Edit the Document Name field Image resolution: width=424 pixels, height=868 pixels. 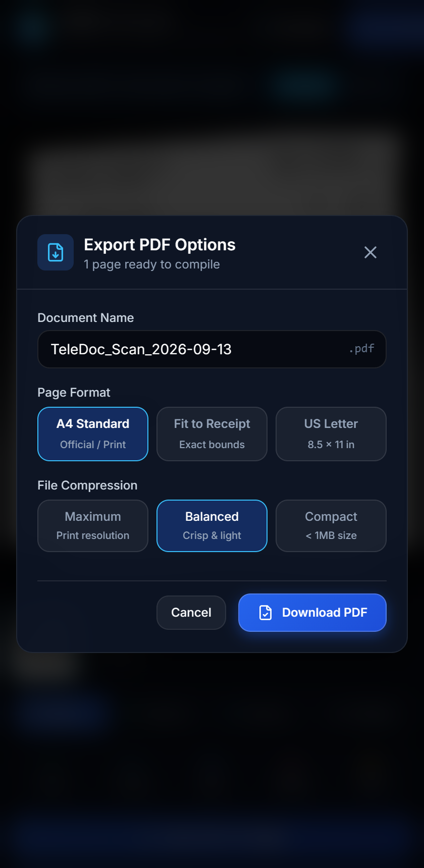212,349
